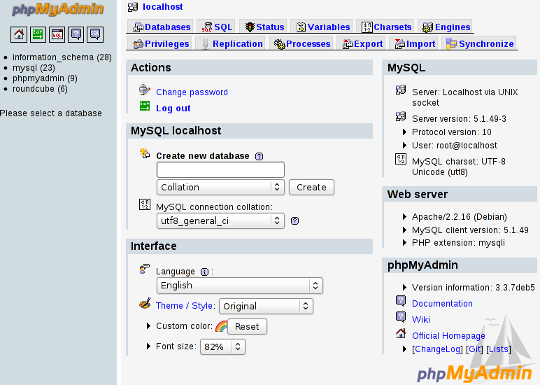Select the phpmyadmin database in sidebar

[45, 79]
